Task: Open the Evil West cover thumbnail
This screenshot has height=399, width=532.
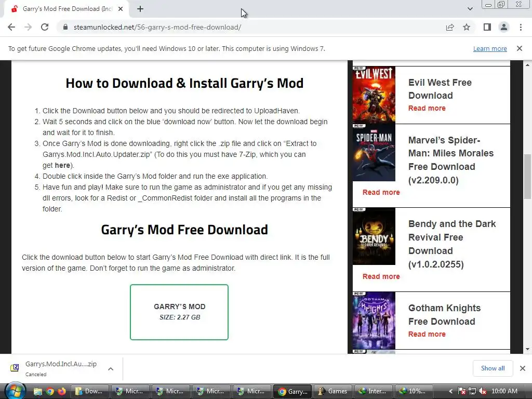Action: click(x=374, y=95)
